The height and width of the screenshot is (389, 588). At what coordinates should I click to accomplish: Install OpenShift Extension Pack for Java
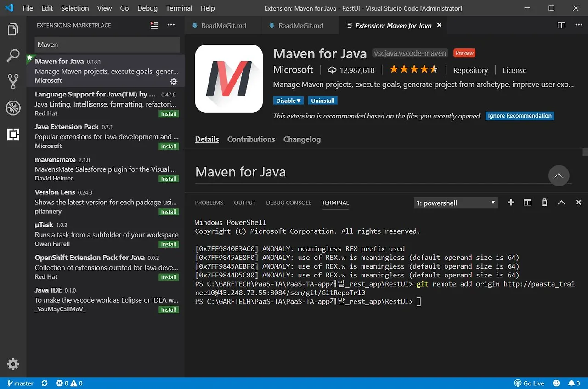tap(169, 277)
